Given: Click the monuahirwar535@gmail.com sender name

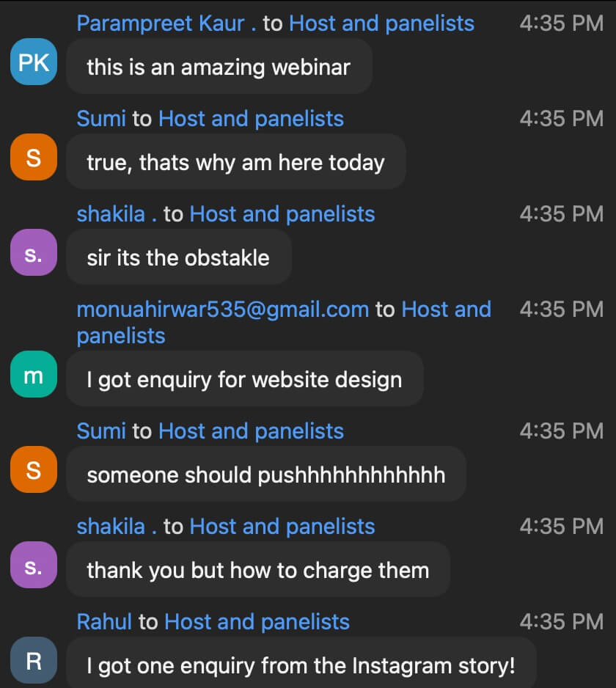Looking at the screenshot, I should (x=222, y=310).
